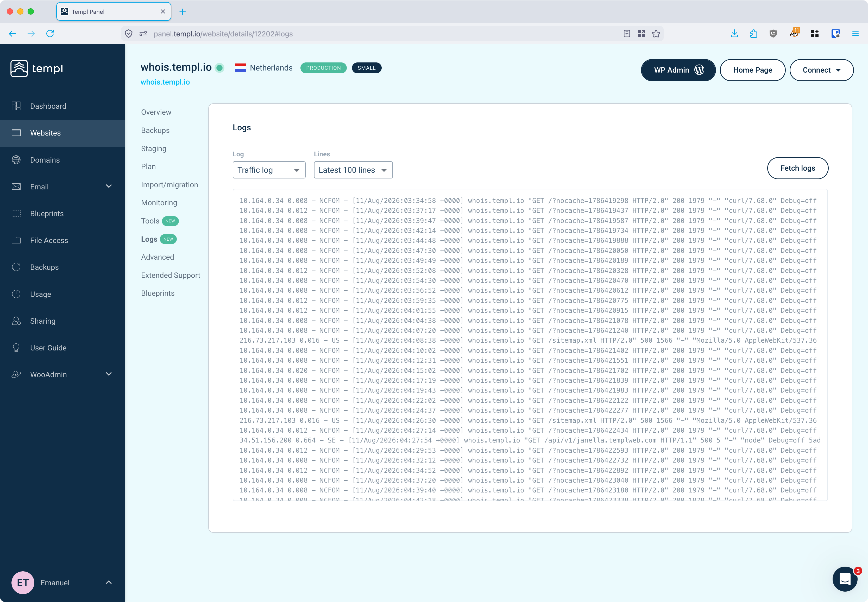Switch to the Staging section
868x602 pixels.
[x=153, y=148]
